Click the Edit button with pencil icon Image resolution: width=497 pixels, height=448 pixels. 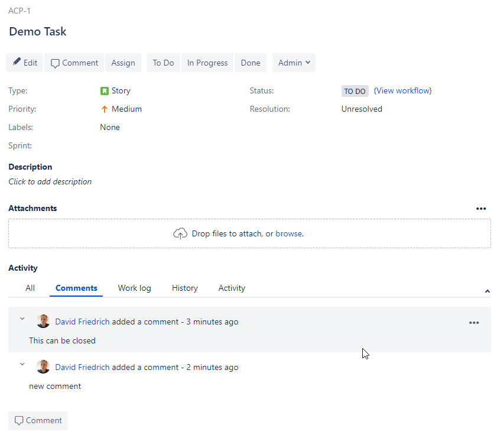point(24,63)
